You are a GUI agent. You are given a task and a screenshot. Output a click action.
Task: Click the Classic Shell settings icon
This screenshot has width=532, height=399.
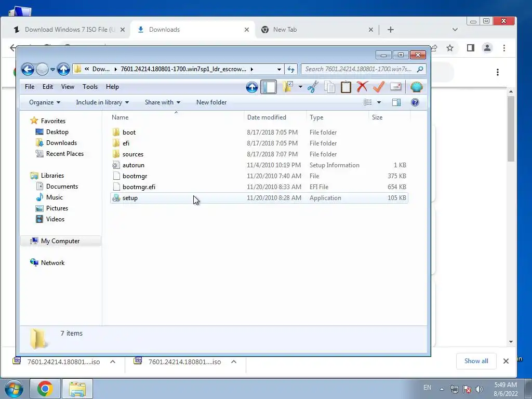point(416,87)
